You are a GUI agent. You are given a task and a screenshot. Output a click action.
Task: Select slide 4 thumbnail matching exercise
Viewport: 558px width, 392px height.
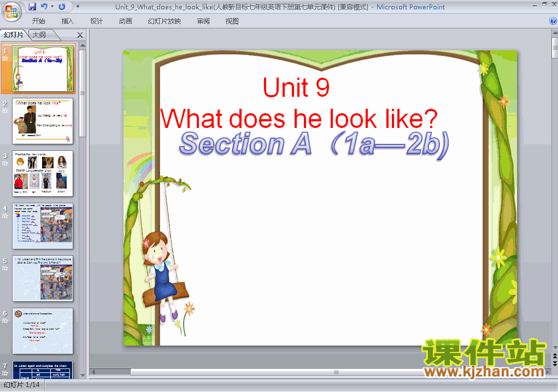pyautogui.click(x=42, y=226)
